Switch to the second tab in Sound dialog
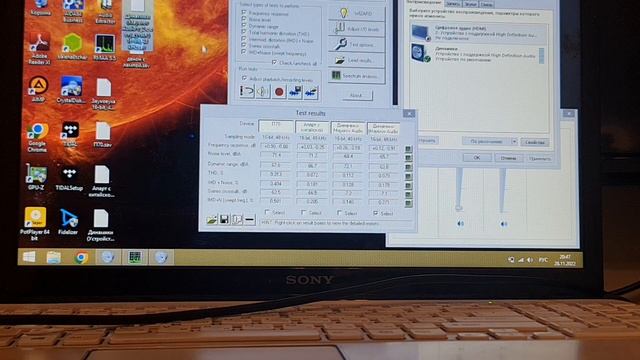The height and width of the screenshot is (360, 640). point(453,4)
